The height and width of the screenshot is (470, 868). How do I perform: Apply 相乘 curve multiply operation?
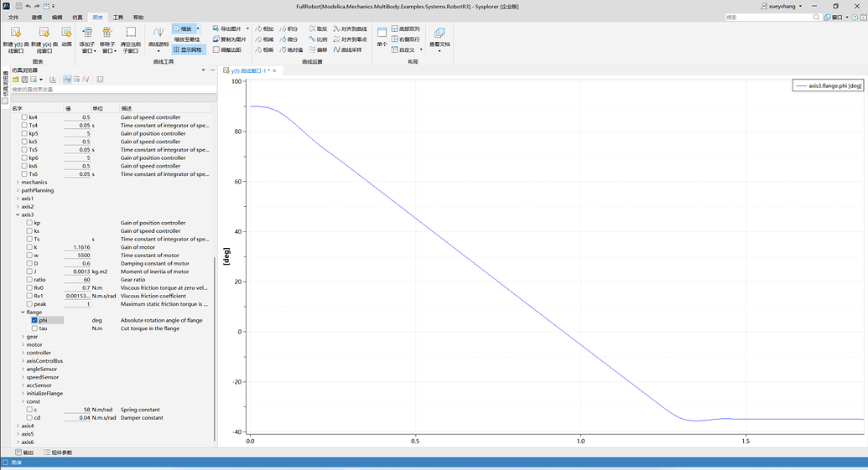tap(265, 49)
